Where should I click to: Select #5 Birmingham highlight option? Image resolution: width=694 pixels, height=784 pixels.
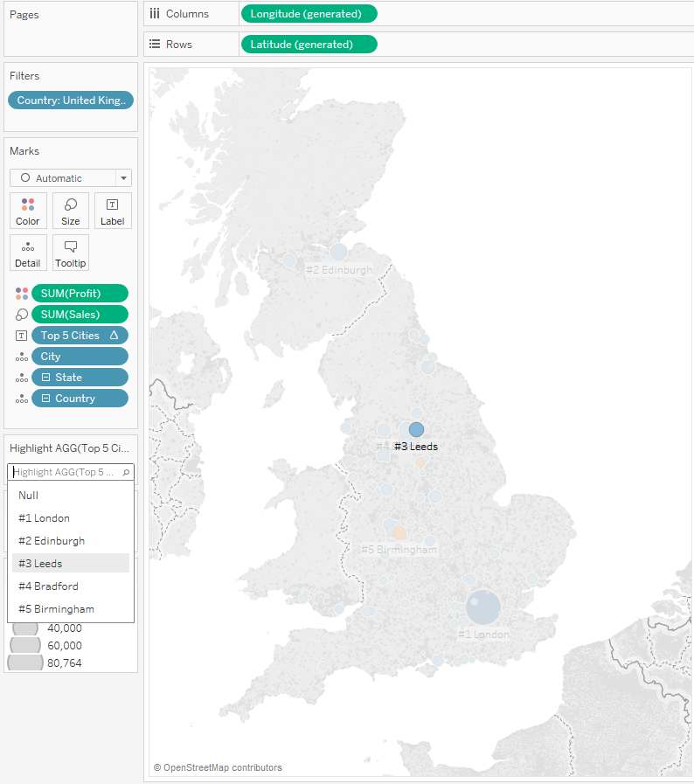coord(56,609)
